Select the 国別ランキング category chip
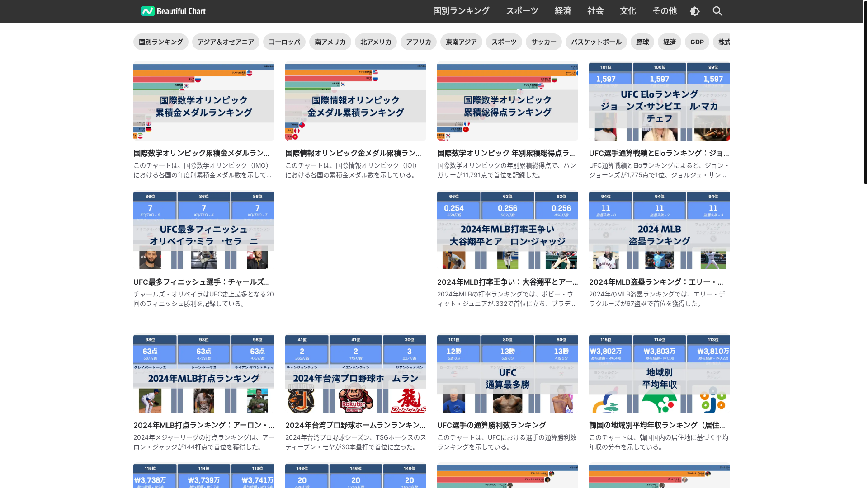Image resolution: width=868 pixels, height=488 pixels. pyautogui.click(x=161, y=42)
